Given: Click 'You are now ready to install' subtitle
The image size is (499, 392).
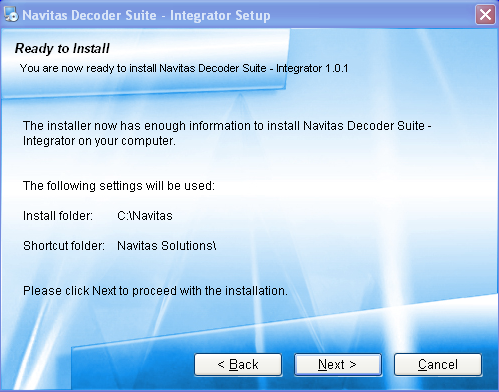Looking at the screenshot, I should 184,68.
